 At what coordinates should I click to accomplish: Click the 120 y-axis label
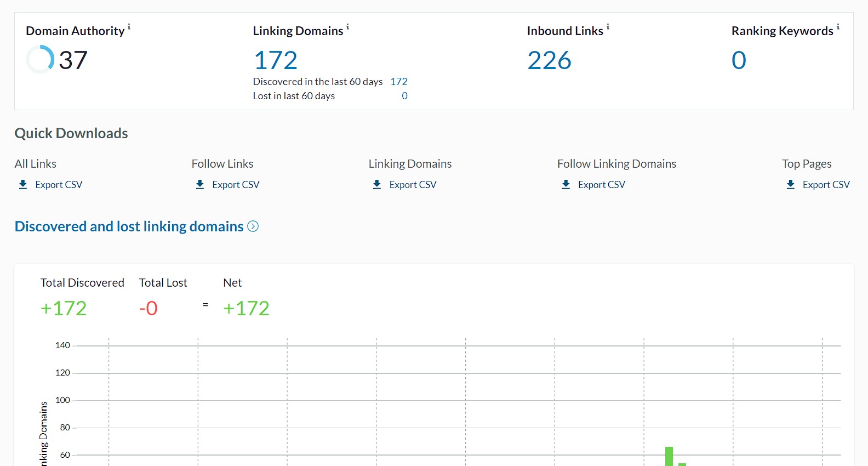[62, 373]
